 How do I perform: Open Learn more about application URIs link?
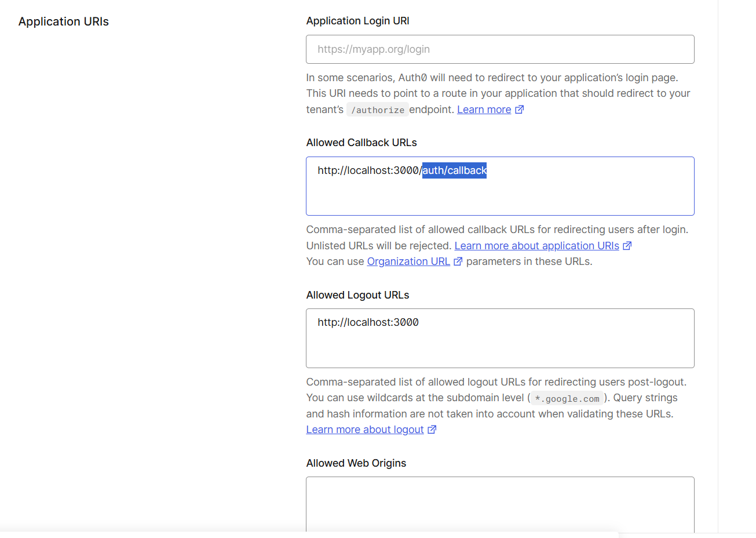(x=537, y=246)
